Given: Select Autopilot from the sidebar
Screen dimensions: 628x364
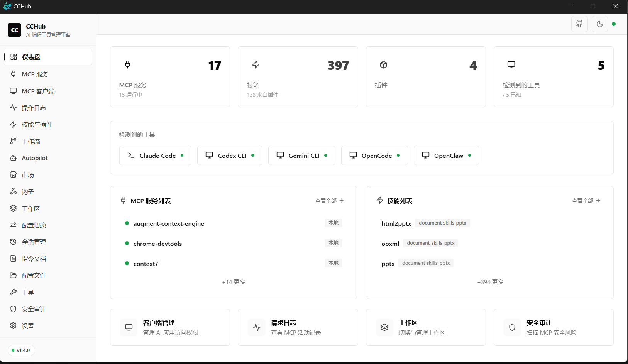Looking at the screenshot, I should pos(35,158).
